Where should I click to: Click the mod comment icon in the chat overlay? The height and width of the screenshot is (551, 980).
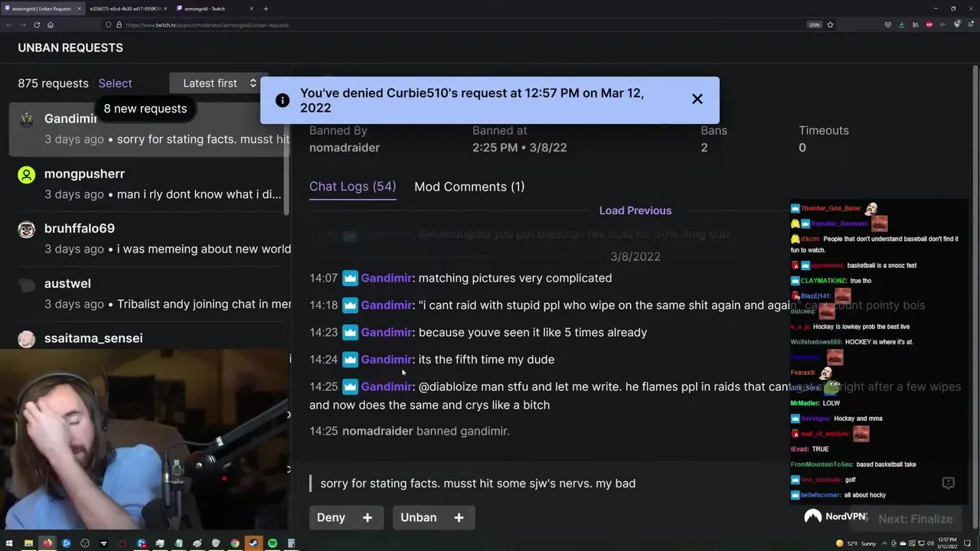pos(948,483)
